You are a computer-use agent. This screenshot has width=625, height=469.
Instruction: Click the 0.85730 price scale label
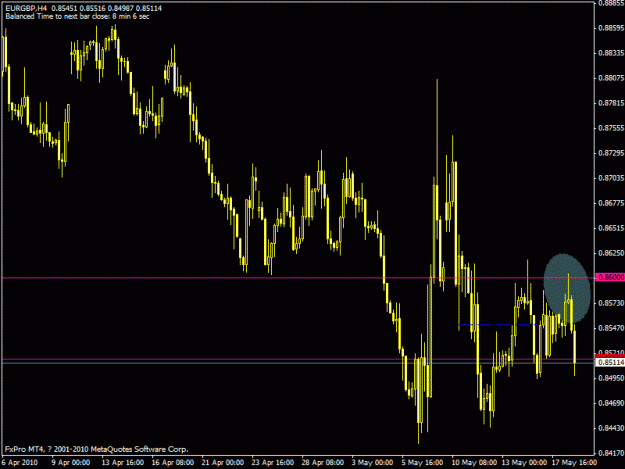point(611,303)
